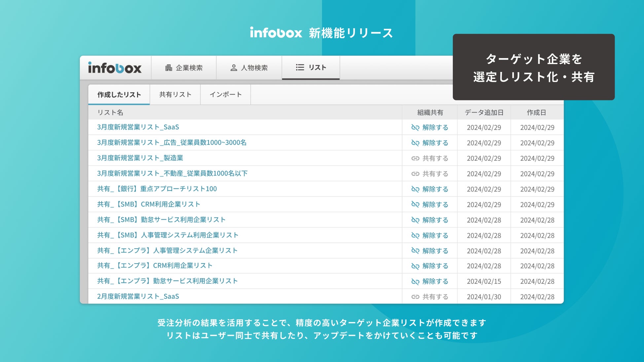This screenshot has width=644, height=362.
Task: Select the 作成したリスト tab
Action: click(x=119, y=95)
